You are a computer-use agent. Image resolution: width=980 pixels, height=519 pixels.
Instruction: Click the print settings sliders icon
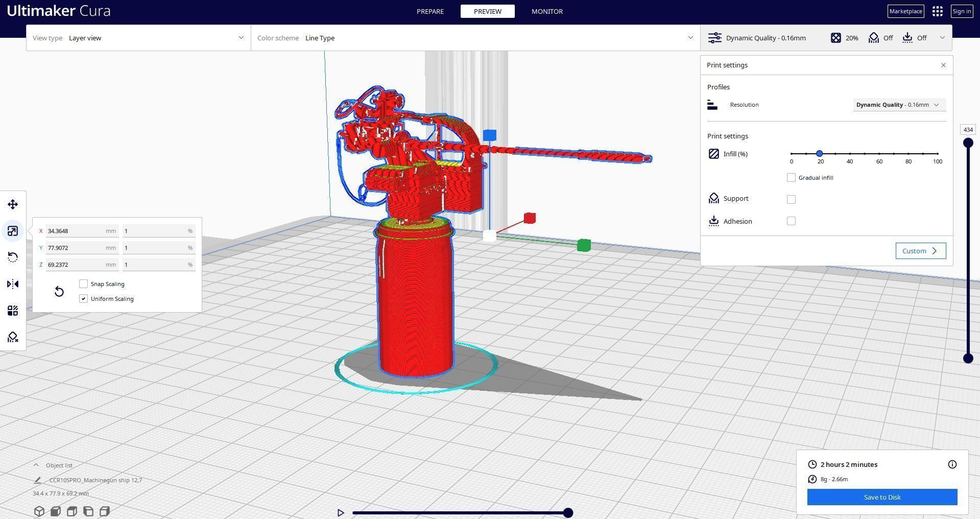pos(714,38)
